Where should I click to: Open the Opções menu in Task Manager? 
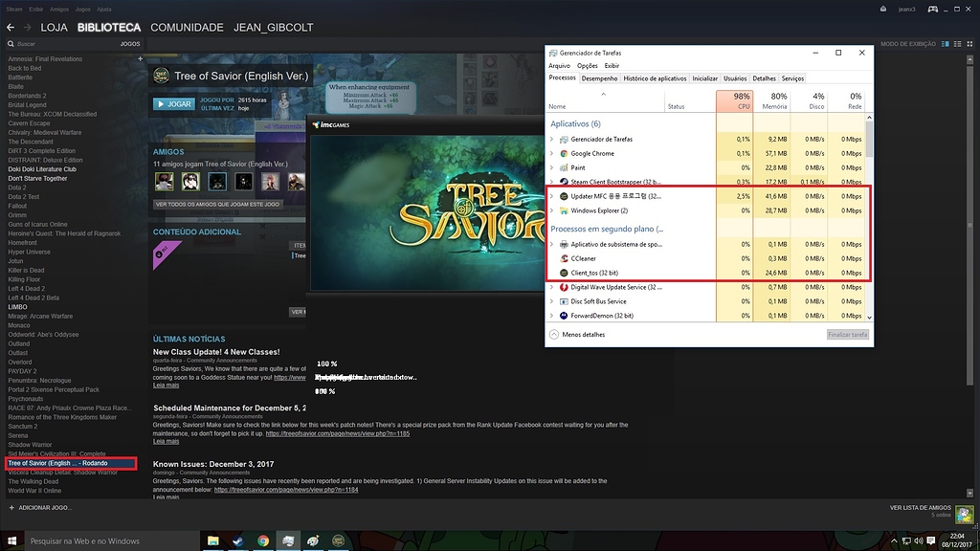[587, 66]
